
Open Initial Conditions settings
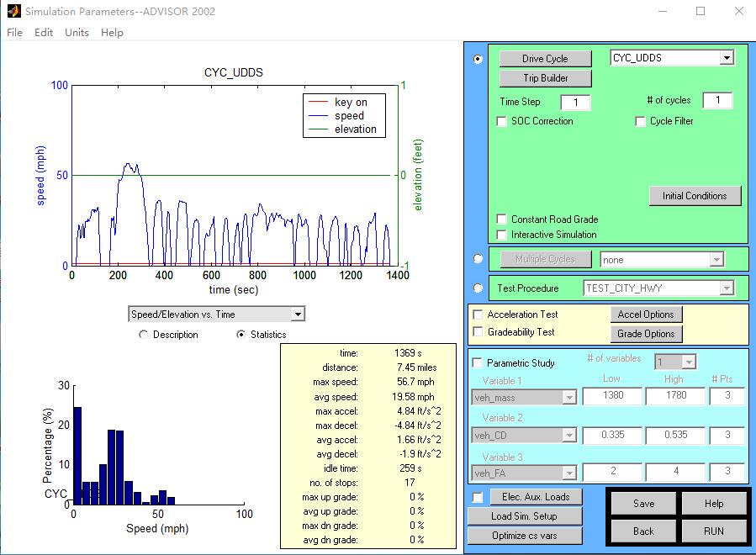click(x=695, y=196)
